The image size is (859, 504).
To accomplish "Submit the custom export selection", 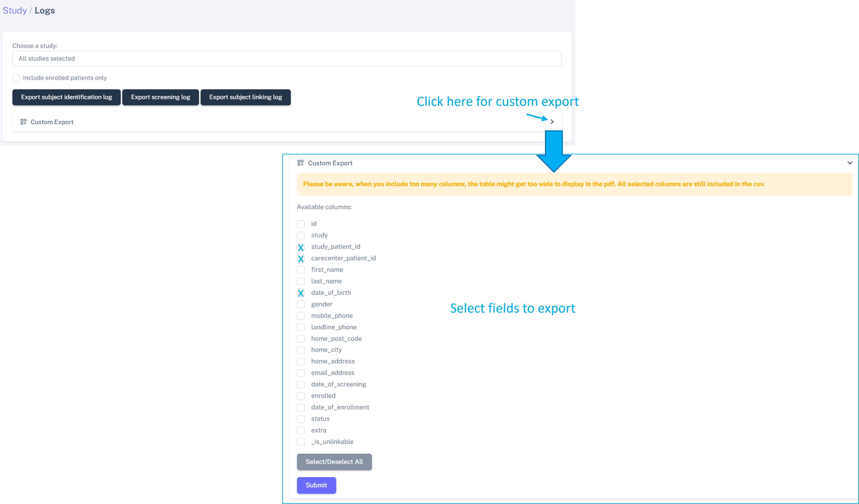I will [316, 485].
